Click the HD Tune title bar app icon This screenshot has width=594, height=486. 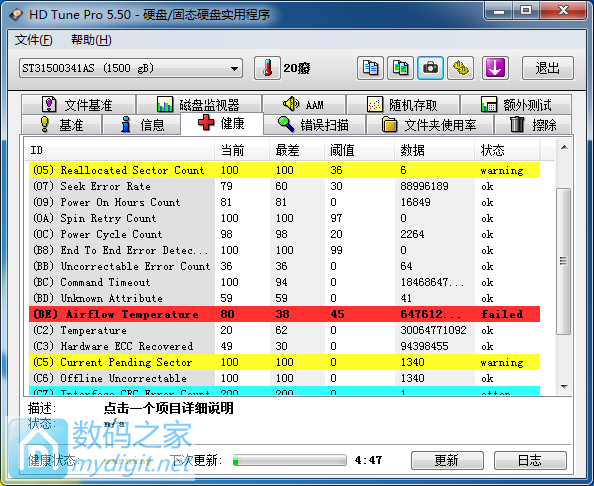16,14
